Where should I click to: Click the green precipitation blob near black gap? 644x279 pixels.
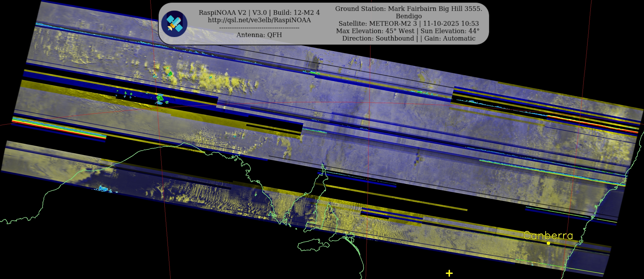pos(160,98)
